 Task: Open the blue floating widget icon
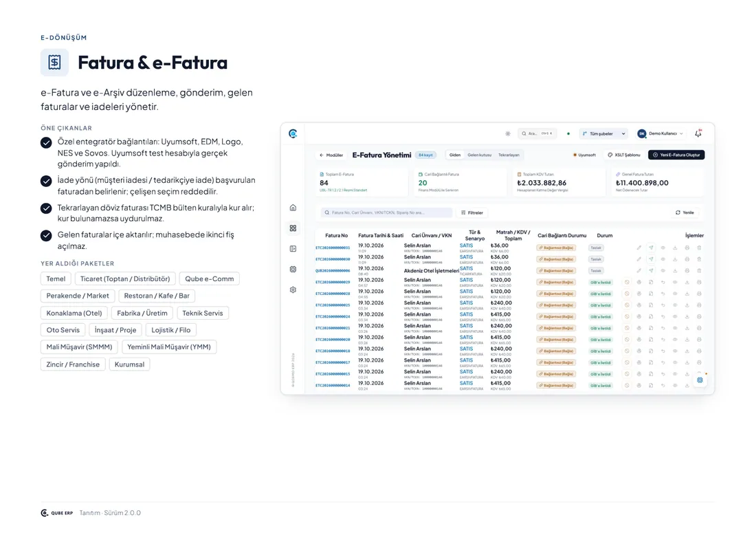point(700,380)
